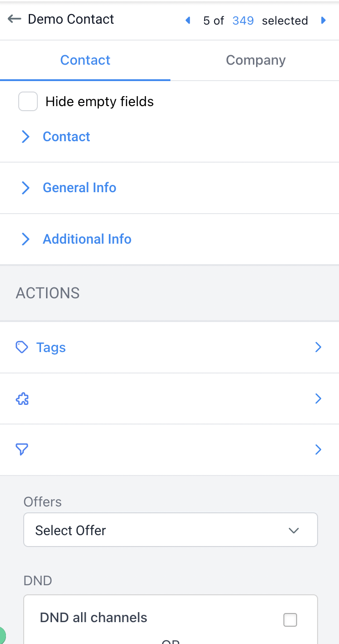Enable the Hide empty fields checkbox
The image size is (339, 644).
tap(28, 102)
